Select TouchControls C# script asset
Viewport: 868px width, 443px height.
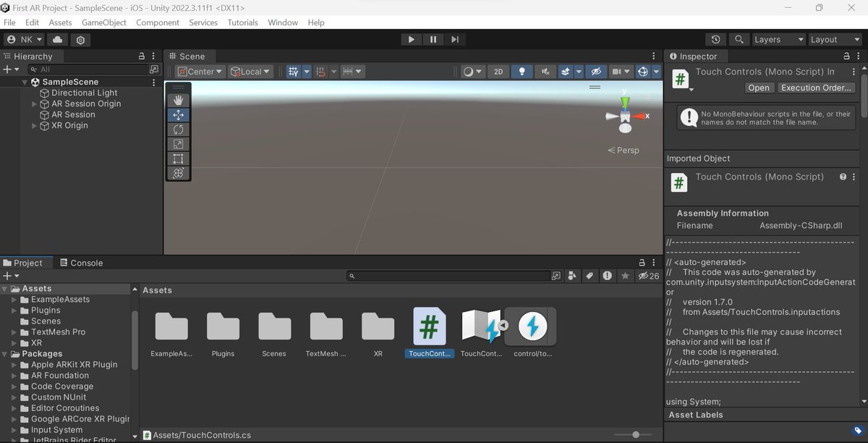[x=429, y=333]
